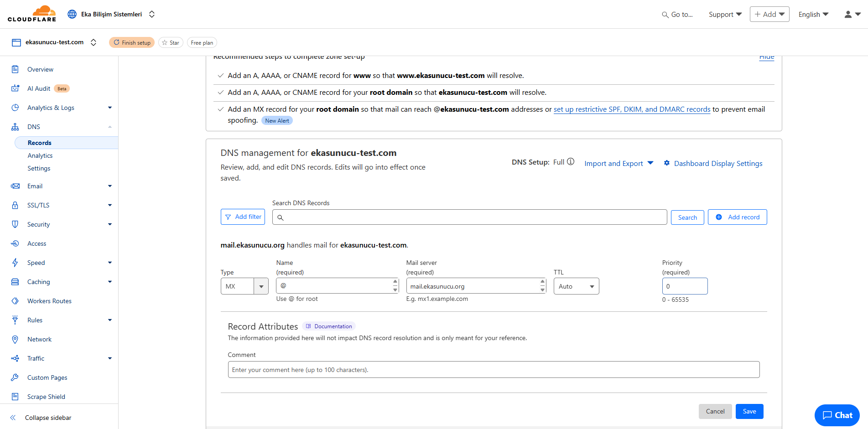Click the magnifier icon beside Go to

tap(665, 15)
